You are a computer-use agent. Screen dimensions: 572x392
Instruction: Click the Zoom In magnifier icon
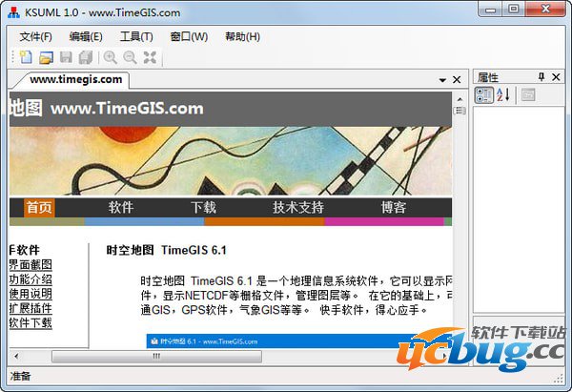tap(111, 58)
